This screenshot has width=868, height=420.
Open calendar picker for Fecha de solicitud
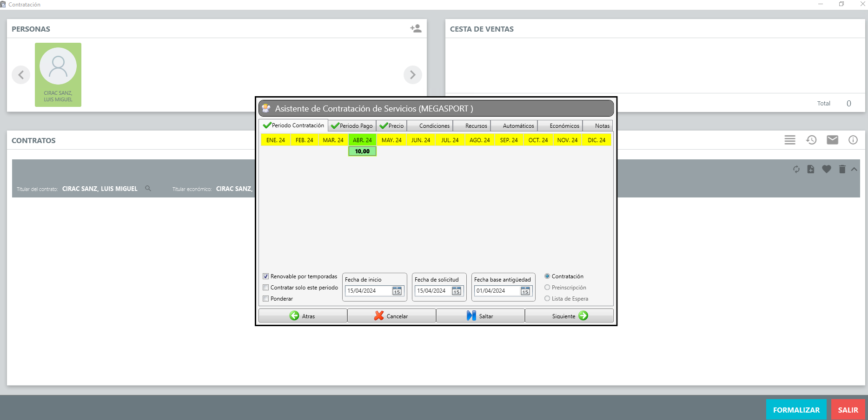(x=457, y=291)
